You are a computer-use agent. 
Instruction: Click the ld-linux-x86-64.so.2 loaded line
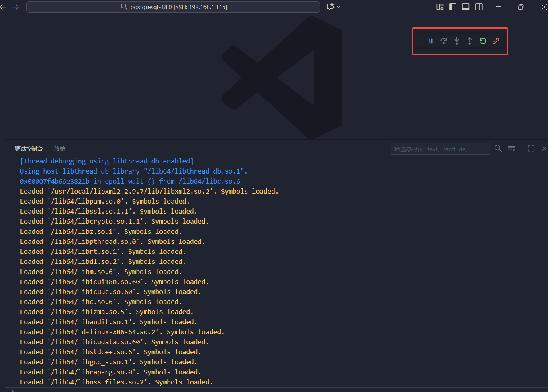tap(122, 332)
